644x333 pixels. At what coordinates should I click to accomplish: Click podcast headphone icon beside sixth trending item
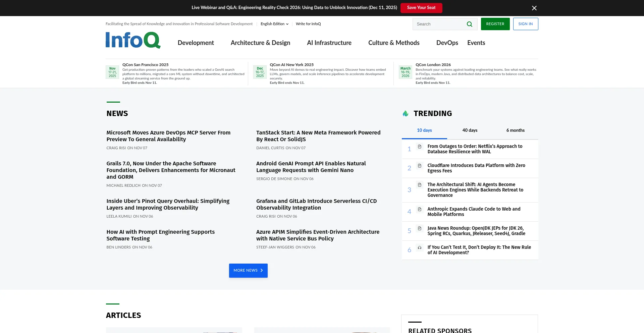tap(419, 248)
